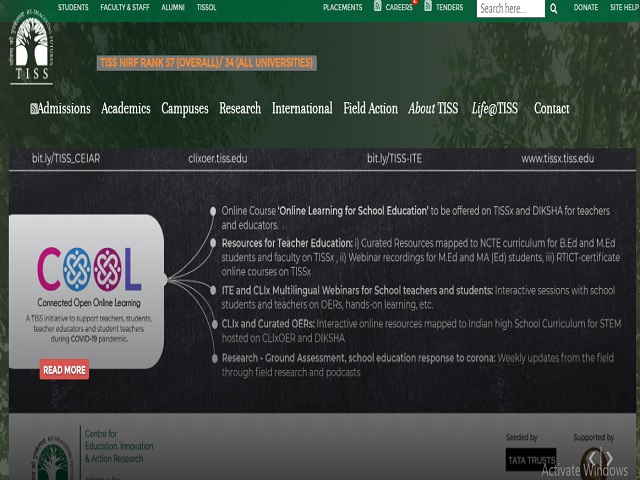640x480 pixels.
Task: Expand the Research navigation menu
Action: [240, 109]
